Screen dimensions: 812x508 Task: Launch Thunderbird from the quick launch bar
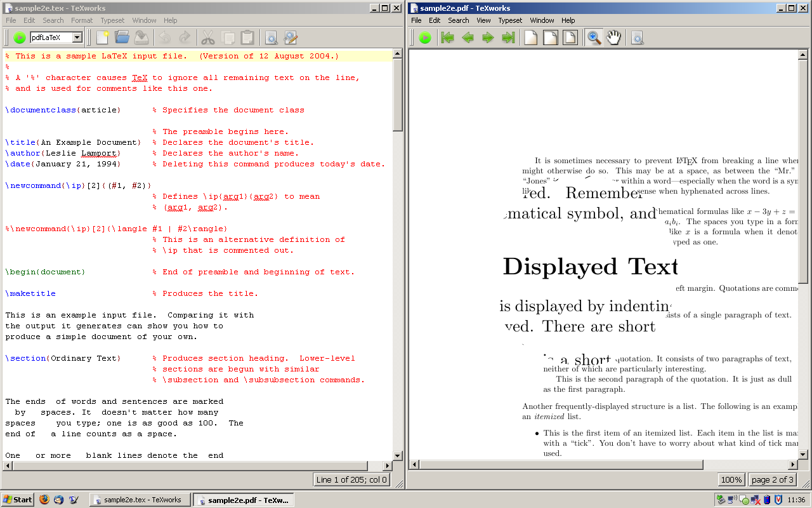pos(59,500)
